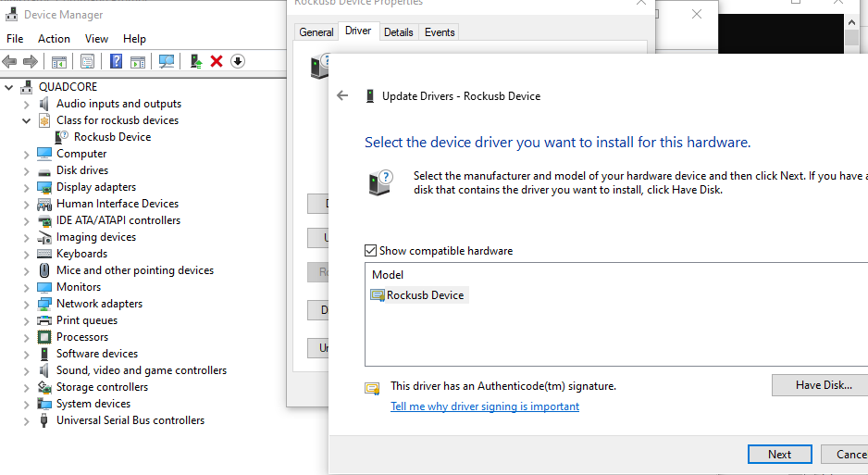Open the Help toolbar icon with question mark
868x475 pixels.
click(x=116, y=61)
